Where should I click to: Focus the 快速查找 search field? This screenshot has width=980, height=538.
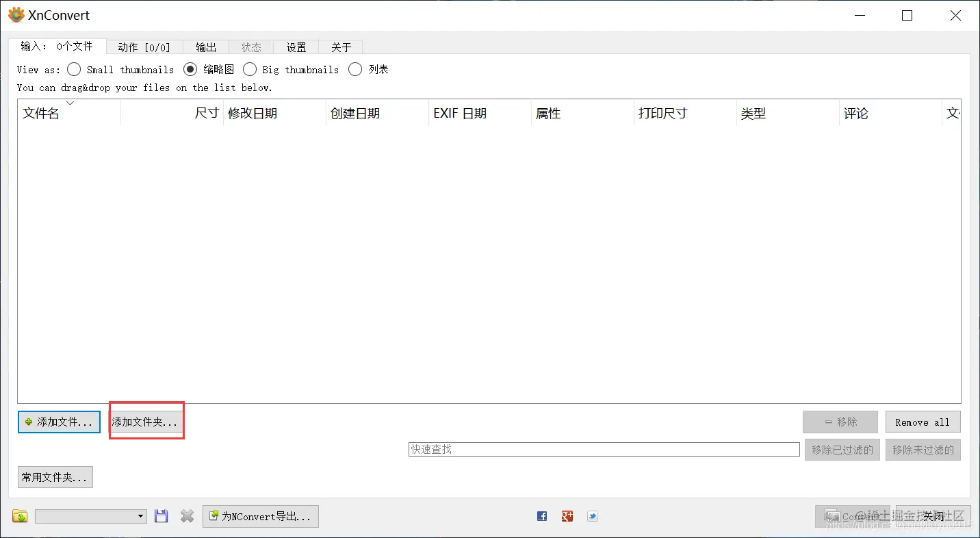(x=604, y=450)
